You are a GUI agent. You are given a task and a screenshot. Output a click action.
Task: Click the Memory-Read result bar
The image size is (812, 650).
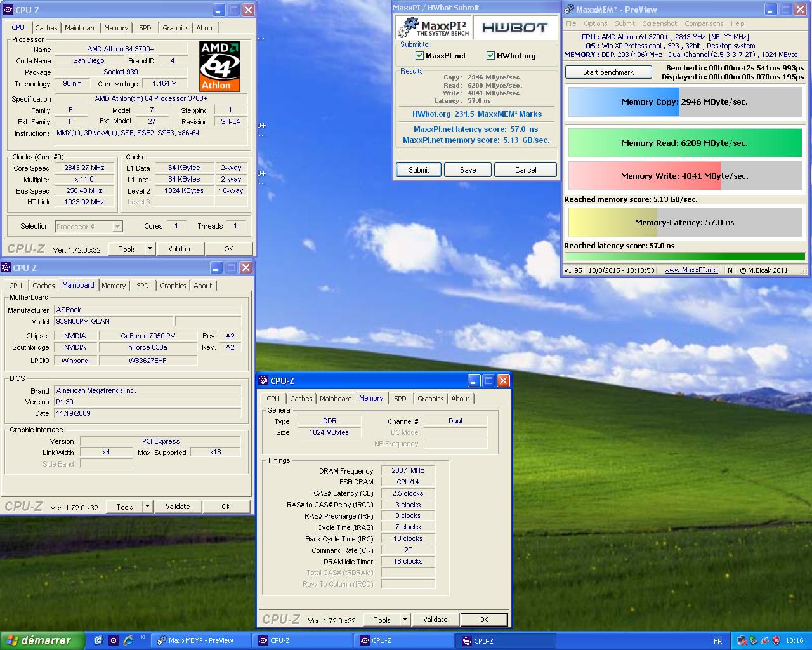(684, 143)
